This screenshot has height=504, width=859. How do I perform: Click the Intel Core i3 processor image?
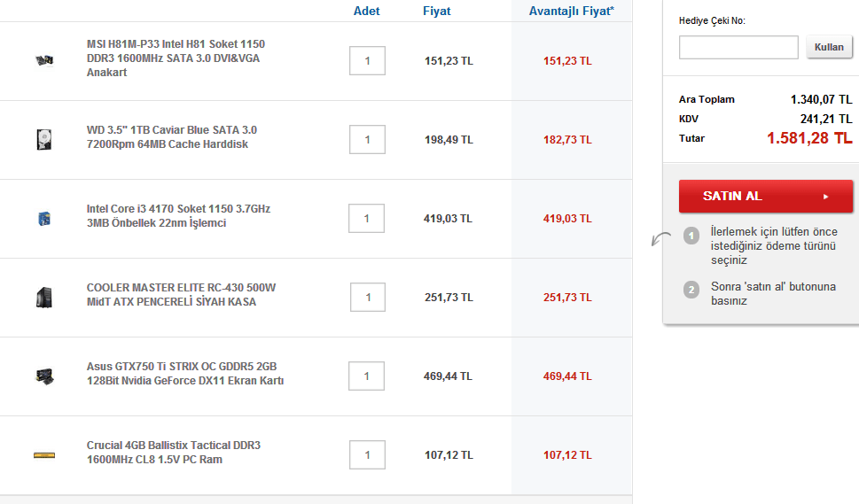[43, 218]
